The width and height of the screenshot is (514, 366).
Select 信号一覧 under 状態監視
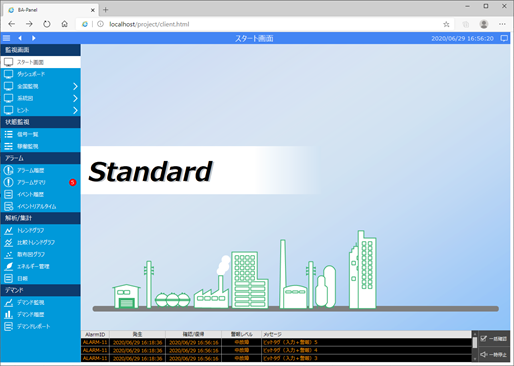point(41,134)
